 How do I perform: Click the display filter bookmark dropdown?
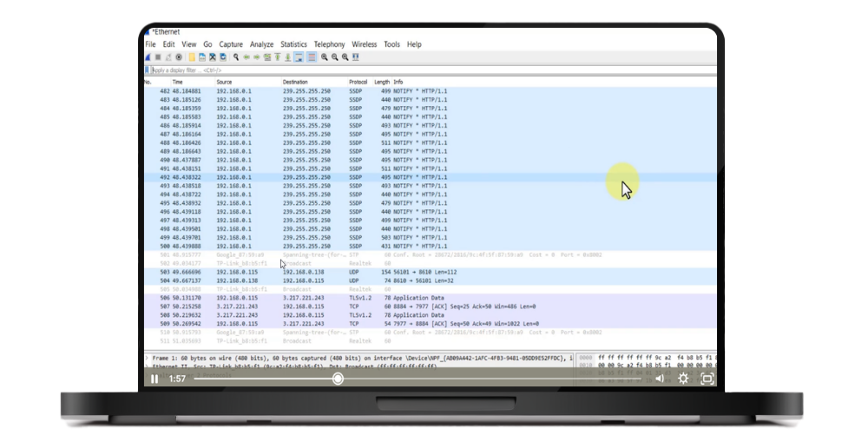[x=148, y=69]
